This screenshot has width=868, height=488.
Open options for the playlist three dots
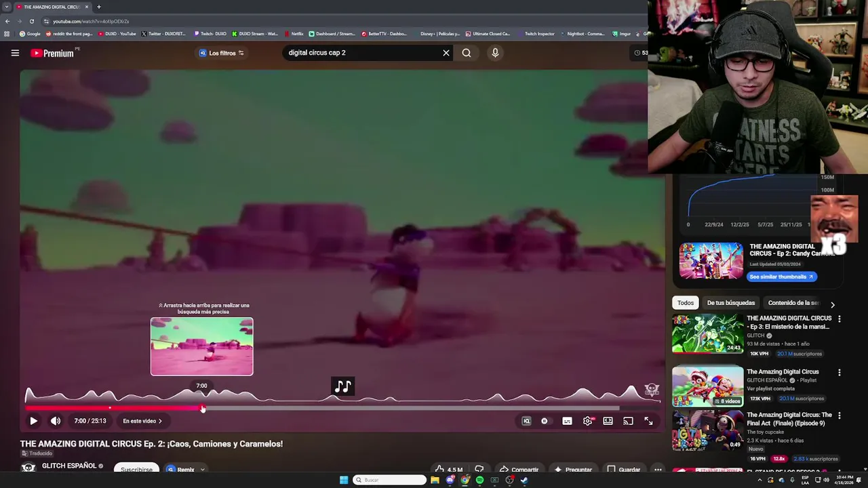[840, 372]
